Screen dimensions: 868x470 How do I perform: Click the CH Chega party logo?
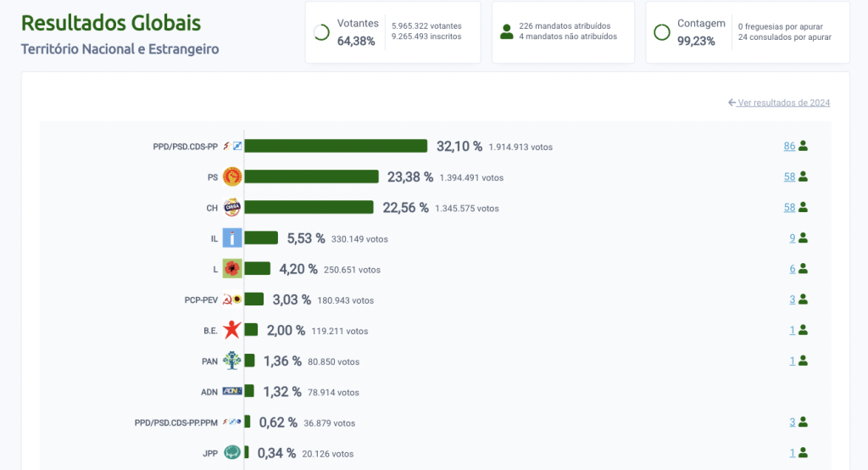231,208
